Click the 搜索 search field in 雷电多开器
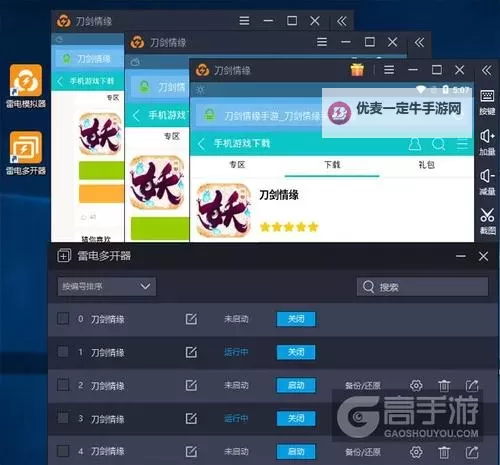 422,287
